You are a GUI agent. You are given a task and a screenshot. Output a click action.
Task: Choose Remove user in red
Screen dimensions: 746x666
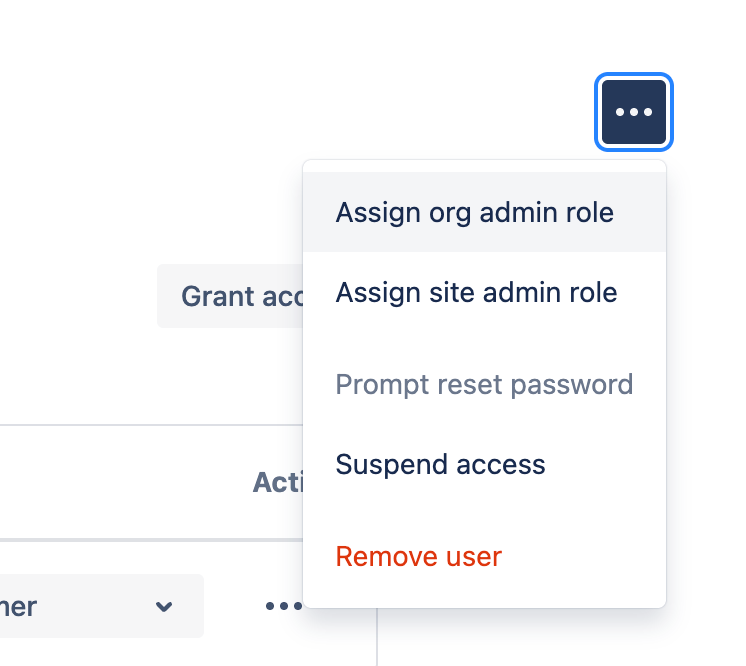click(x=484, y=556)
